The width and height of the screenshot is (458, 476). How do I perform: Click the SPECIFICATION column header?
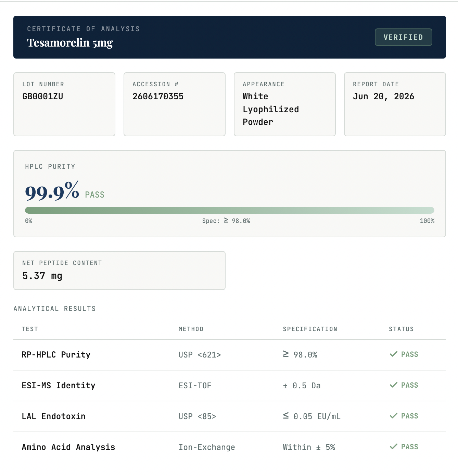coord(310,329)
